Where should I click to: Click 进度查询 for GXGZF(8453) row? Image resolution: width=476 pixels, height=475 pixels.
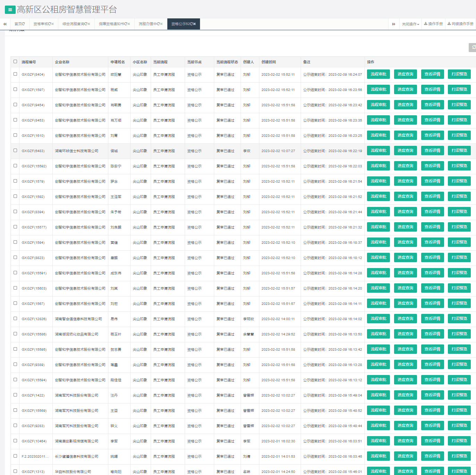pyautogui.click(x=405, y=120)
